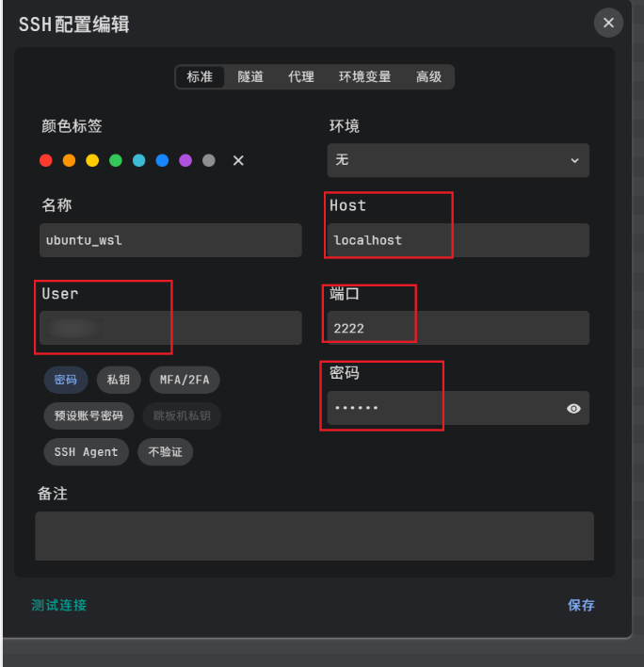
Task: Open the 代理 tab
Action: pos(301,77)
